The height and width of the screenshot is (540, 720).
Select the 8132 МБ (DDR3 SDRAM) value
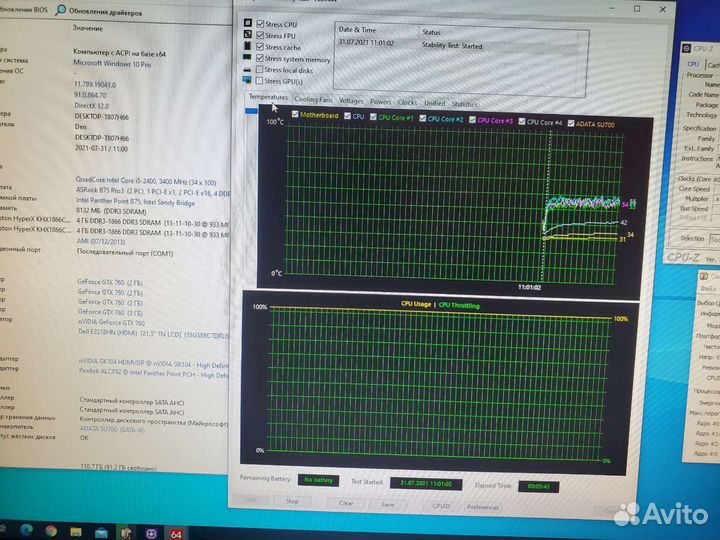pyautogui.click(x=111, y=211)
